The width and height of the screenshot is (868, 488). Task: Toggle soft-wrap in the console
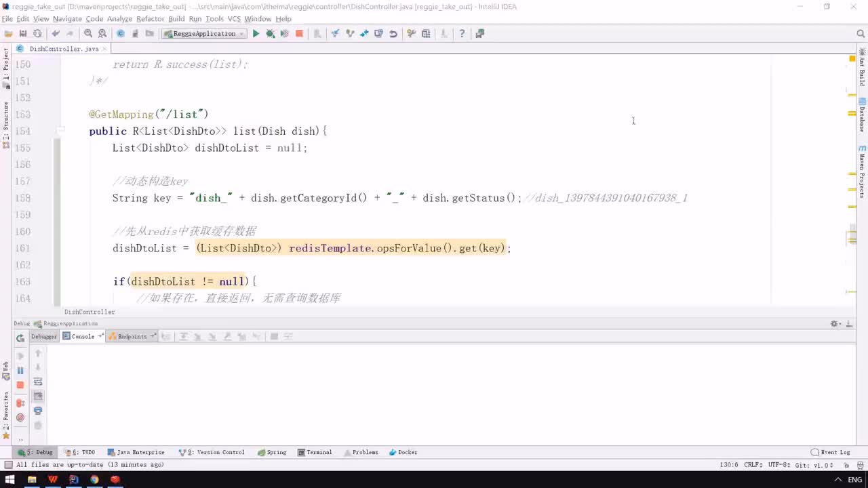[x=38, y=382]
